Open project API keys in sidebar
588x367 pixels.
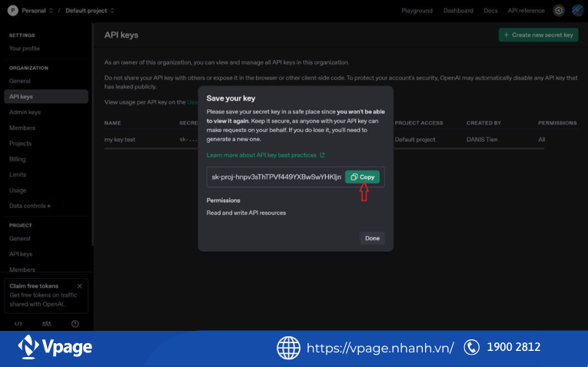pos(21,254)
